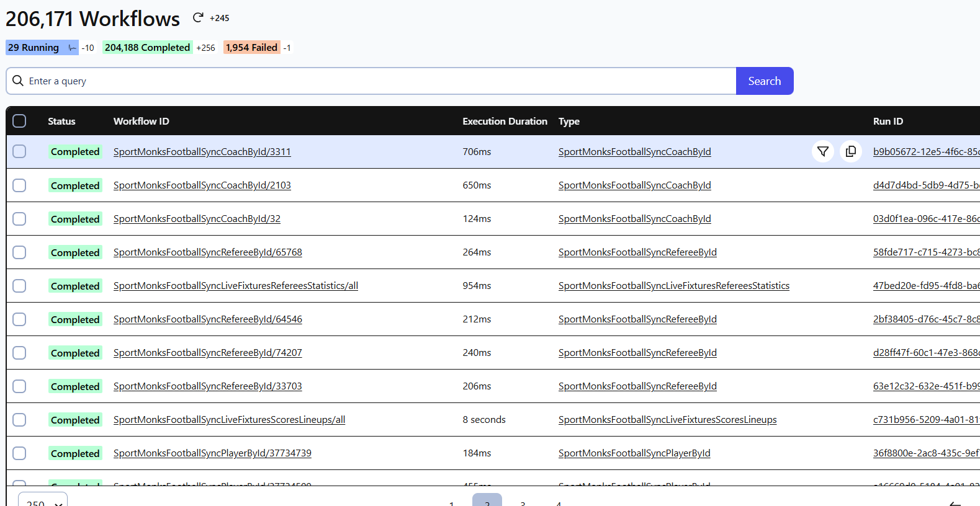Click the magnifier icon in the query box

point(18,81)
